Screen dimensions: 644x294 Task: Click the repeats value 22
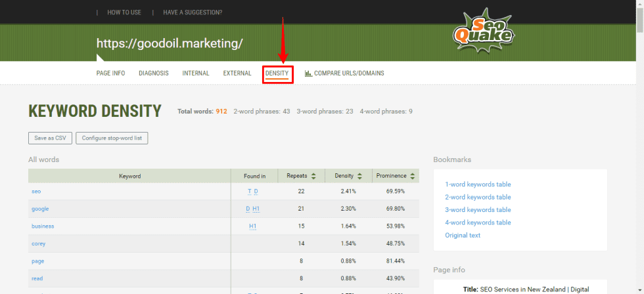click(301, 192)
